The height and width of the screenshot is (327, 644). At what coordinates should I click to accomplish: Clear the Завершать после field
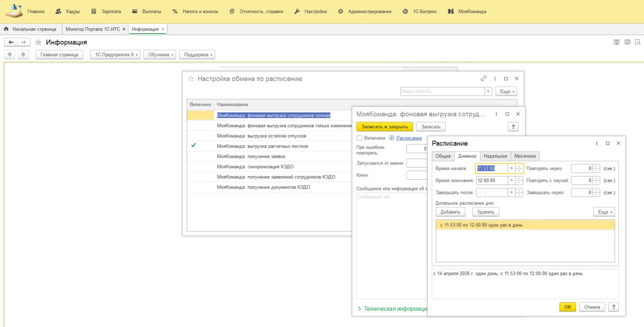pyautogui.click(x=512, y=192)
